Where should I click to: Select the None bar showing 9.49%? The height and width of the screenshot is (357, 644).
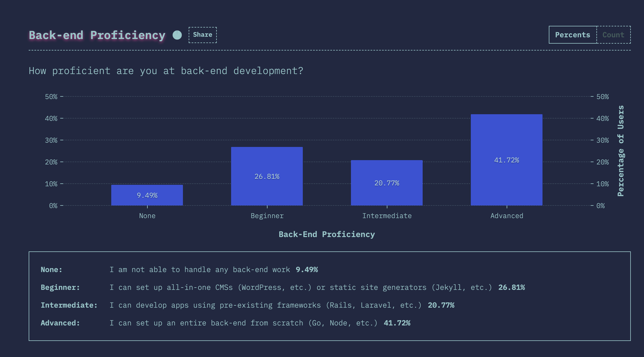point(147,195)
